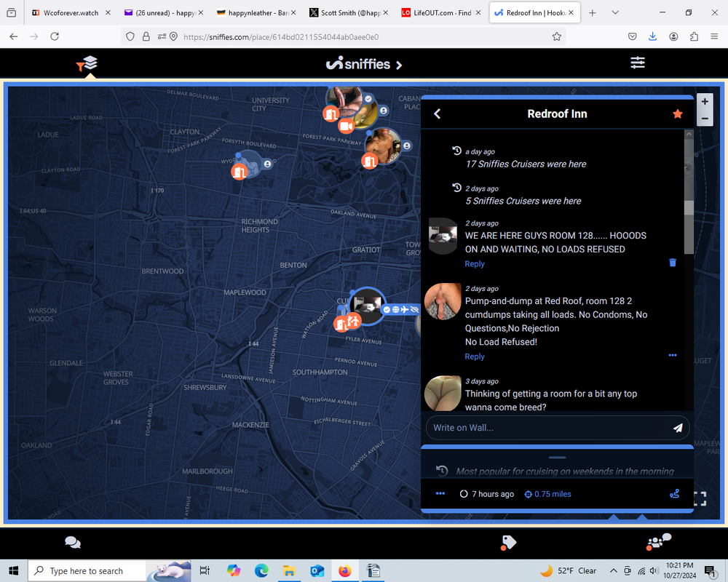This screenshot has width=728, height=582.
Task: Toggle the Redroof Inn favorite star
Action: tap(678, 113)
